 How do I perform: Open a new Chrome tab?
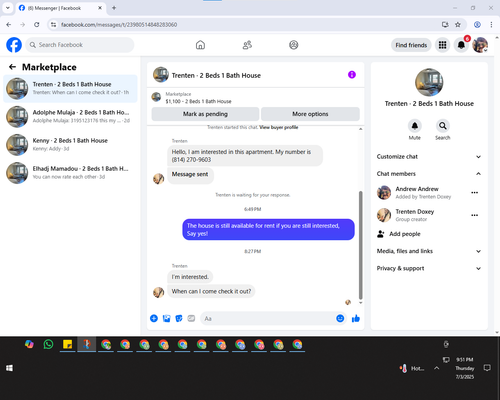[114, 8]
